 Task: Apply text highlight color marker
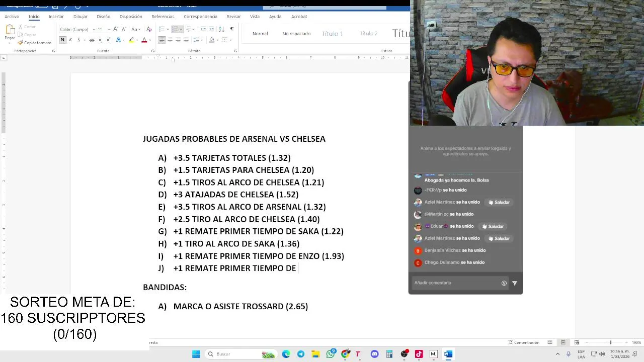131,40
